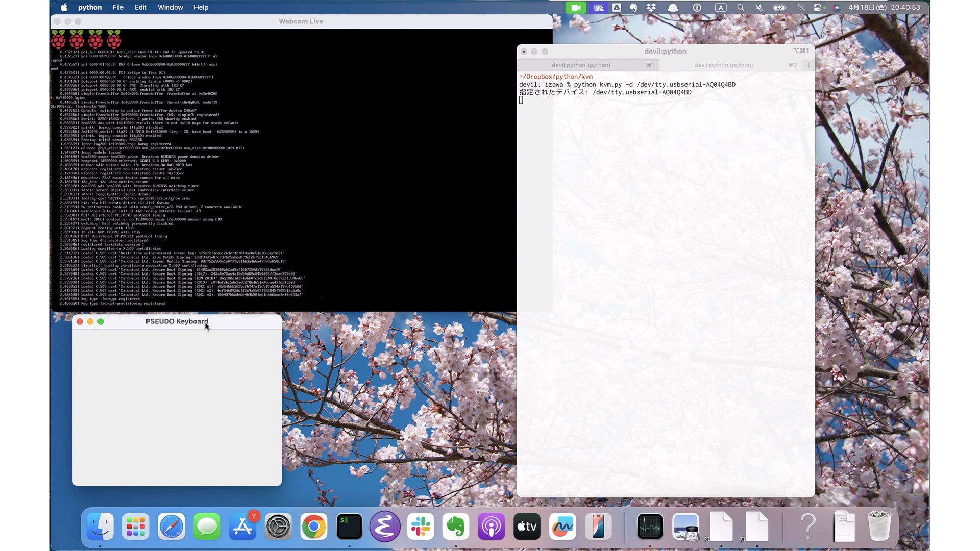Click the green camera recording indicator
Screen dimensions: 980x551
tap(576, 8)
